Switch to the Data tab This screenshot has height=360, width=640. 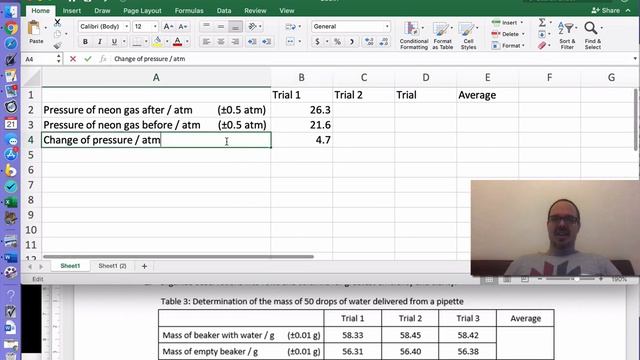click(224, 11)
